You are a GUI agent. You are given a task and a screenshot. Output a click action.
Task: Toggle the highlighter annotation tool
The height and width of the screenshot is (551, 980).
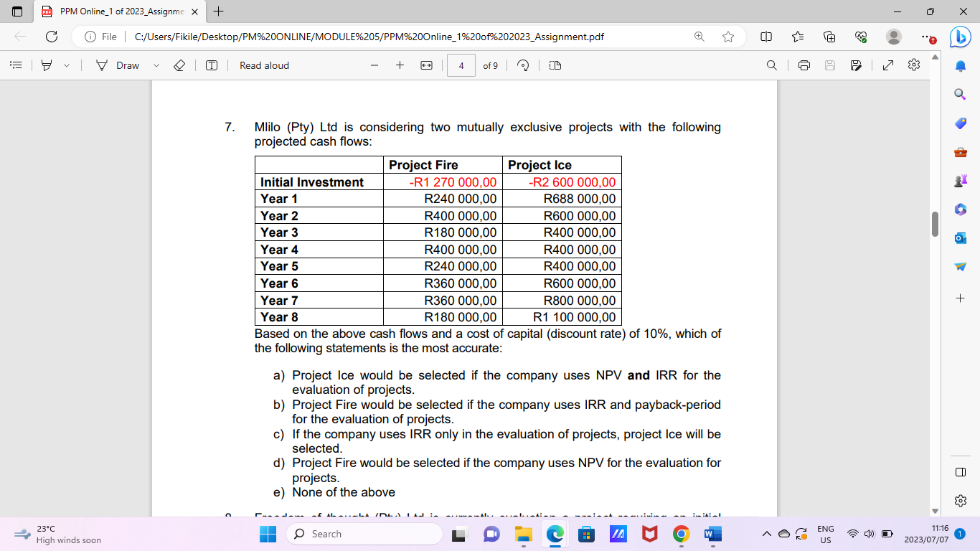(44, 65)
